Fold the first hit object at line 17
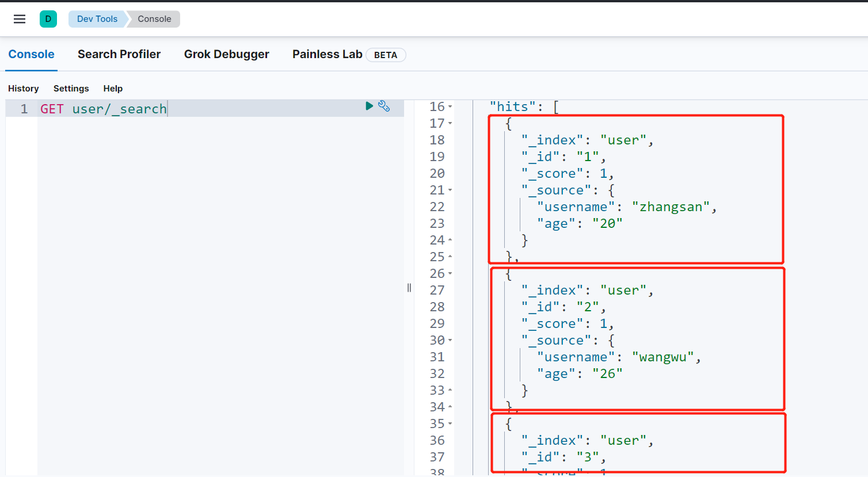The width and height of the screenshot is (868, 477). 450,124
